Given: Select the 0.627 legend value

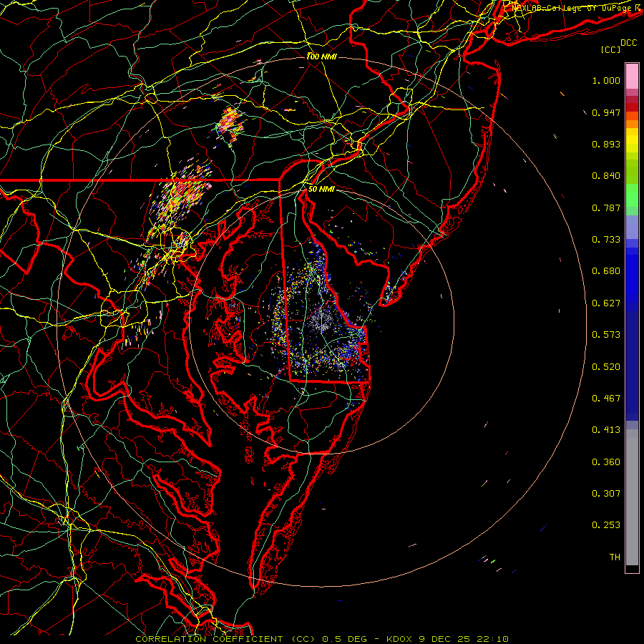Looking at the screenshot, I should 606,303.
